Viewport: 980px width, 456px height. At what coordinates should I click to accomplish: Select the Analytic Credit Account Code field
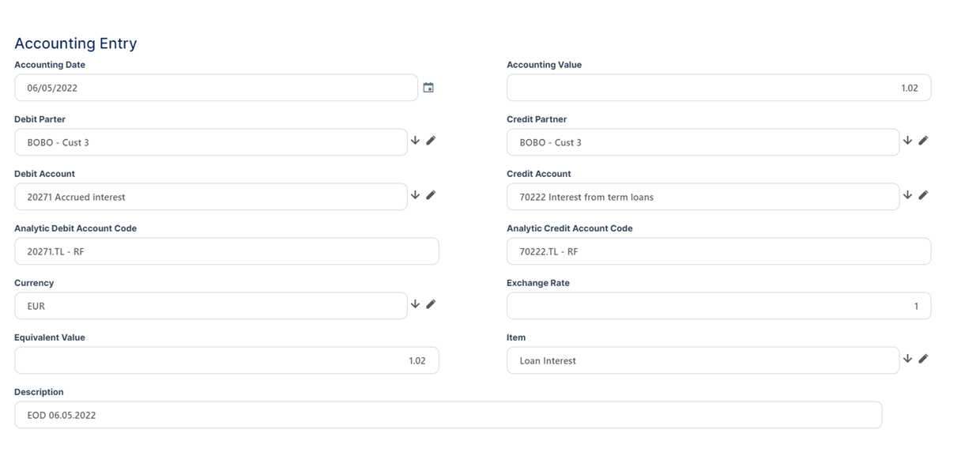coord(718,251)
